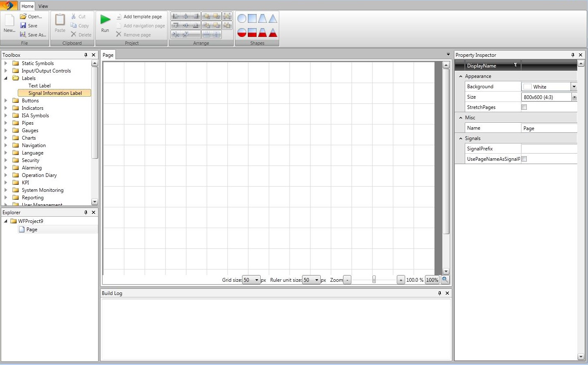Select the Page document tab
The image size is (588, 365).
click(108, 55)
